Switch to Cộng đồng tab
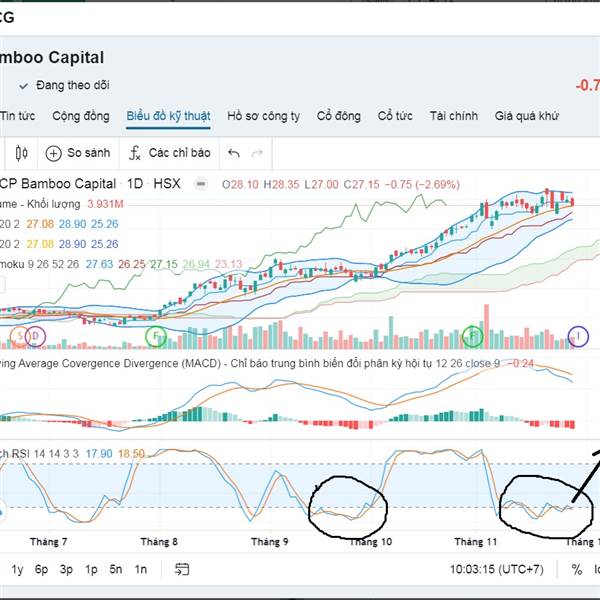 [81, 116]
